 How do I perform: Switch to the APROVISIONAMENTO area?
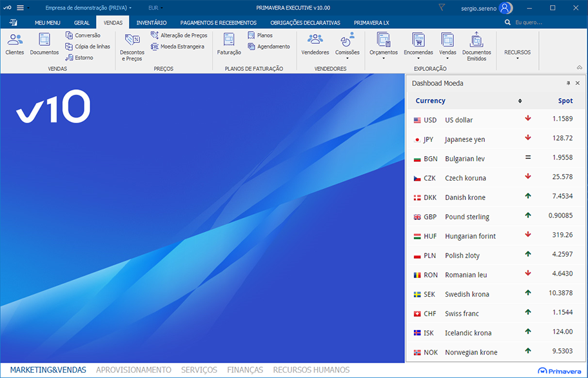click(133, 370)
